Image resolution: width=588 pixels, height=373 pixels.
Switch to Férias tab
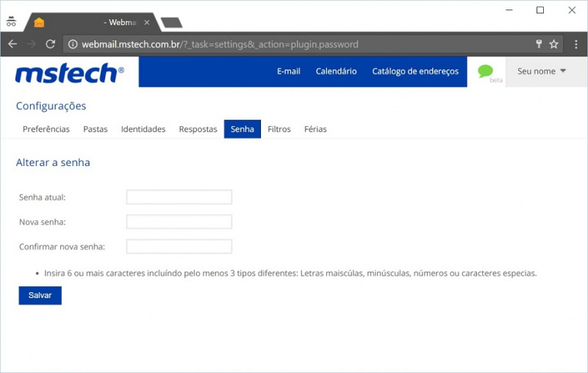(315, 129)
